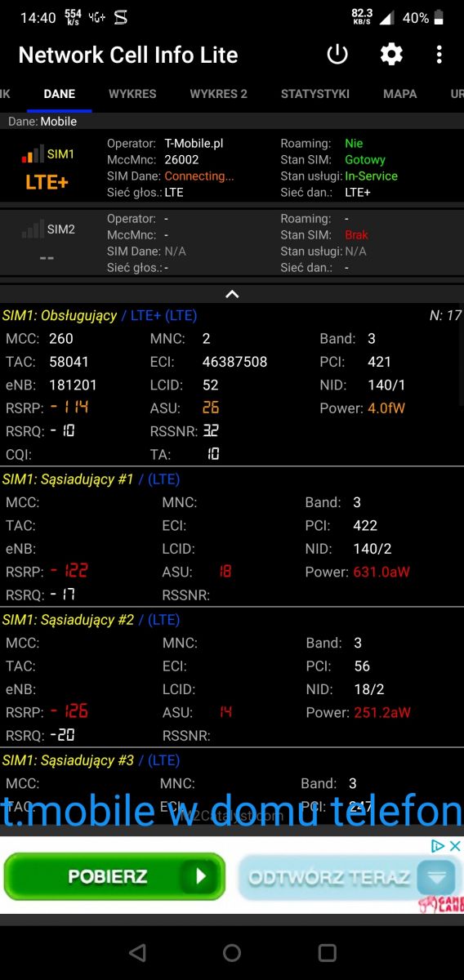
Task: Tap the recent apps square icon
Action: coord(327,952)
